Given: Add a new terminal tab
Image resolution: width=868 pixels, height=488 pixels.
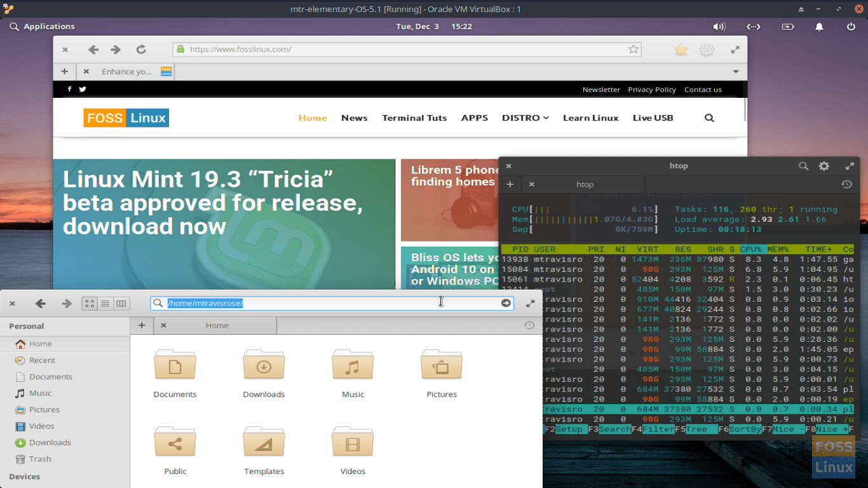Looking at the screenshot, I should tap(510, 184).
